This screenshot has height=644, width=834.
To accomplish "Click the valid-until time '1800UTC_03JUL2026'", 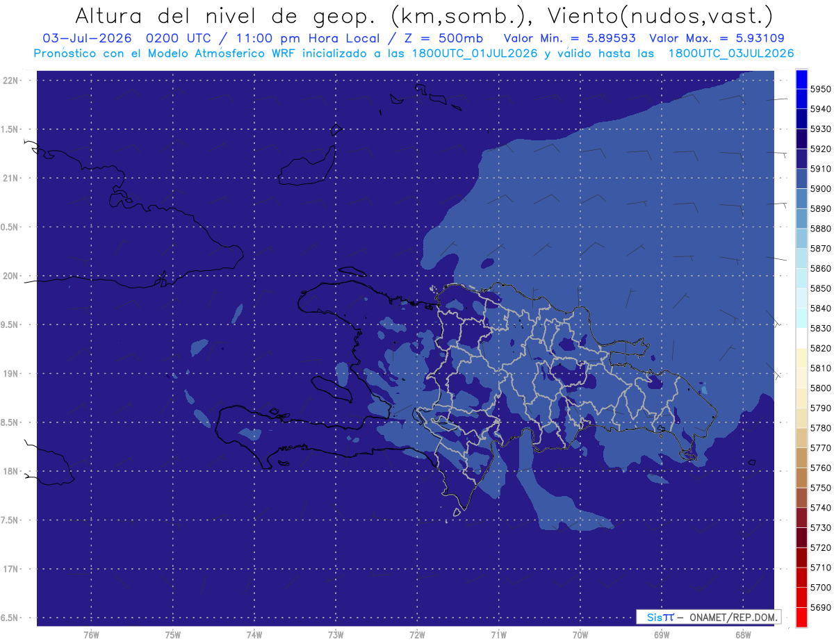I will pos(731,53).
